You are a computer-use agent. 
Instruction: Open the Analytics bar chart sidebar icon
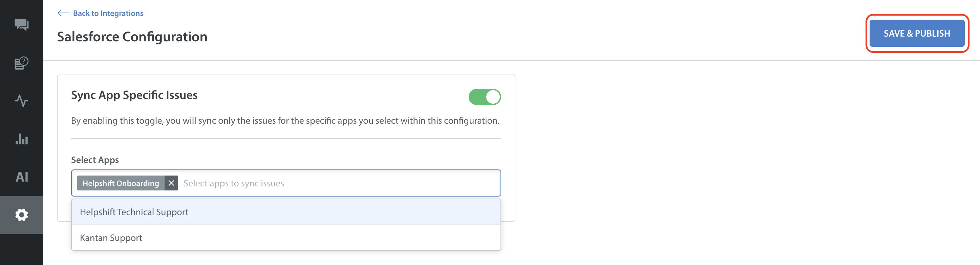click(22, 139)
